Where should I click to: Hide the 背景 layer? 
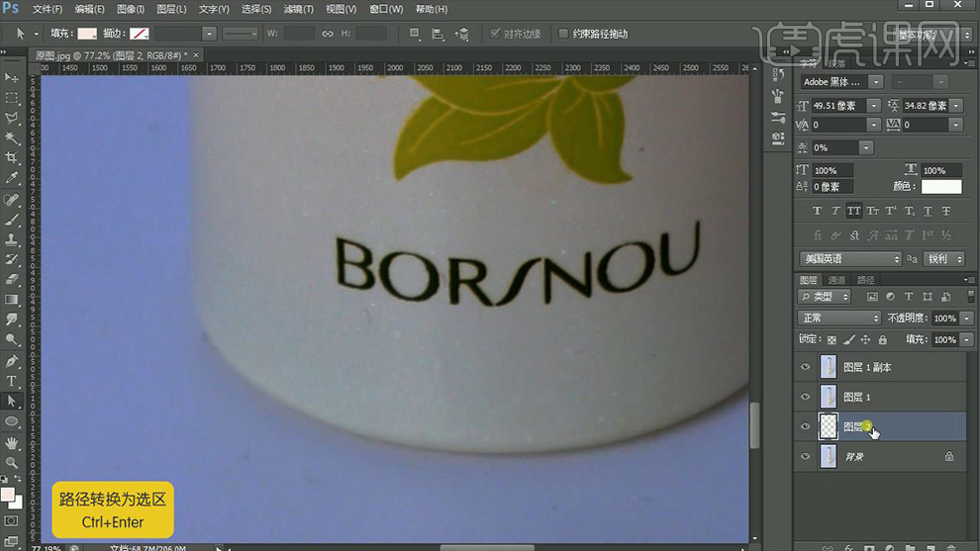coord(805,457)
